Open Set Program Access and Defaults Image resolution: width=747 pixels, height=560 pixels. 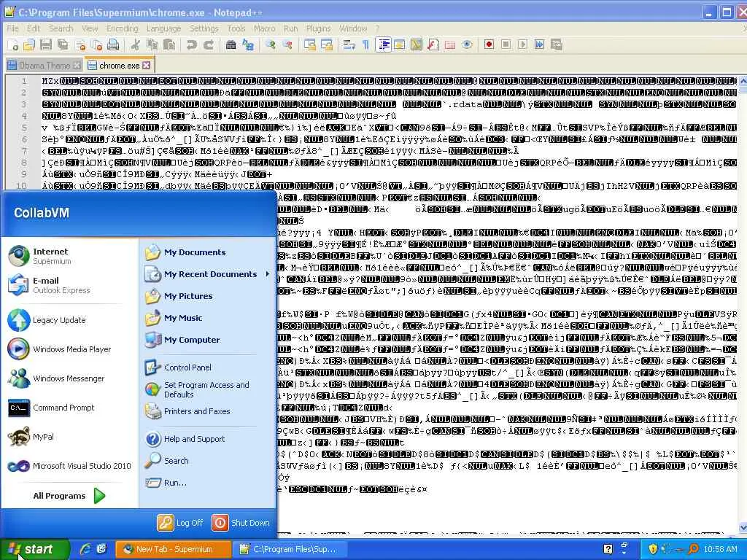pyautogui.click(x=207, y=389)
